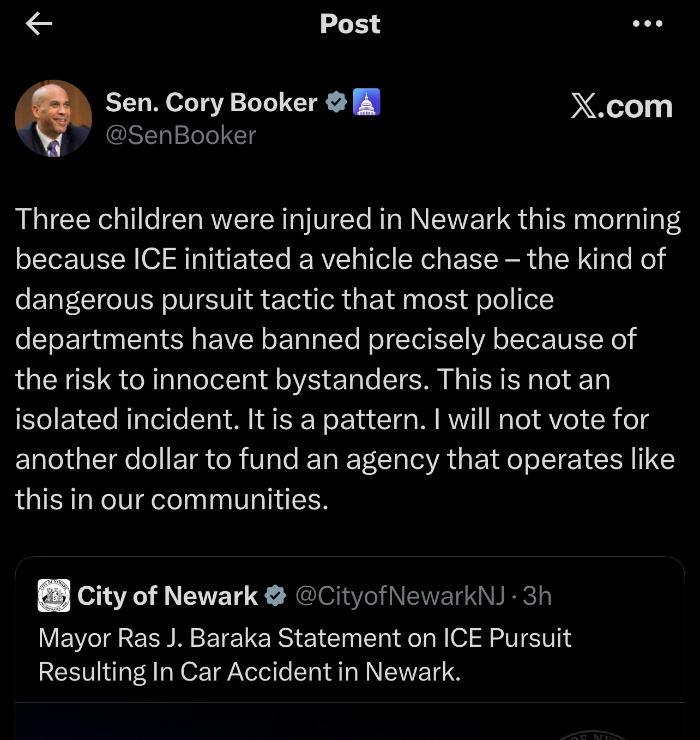
Task: Open the quoted Mayor Ras J. Baraka statement
Action: point(304,654)
